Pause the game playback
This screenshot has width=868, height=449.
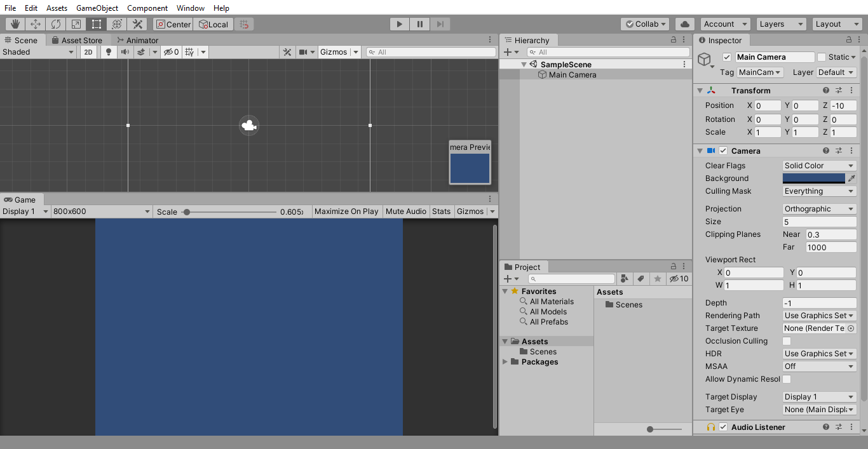point(419,24)
